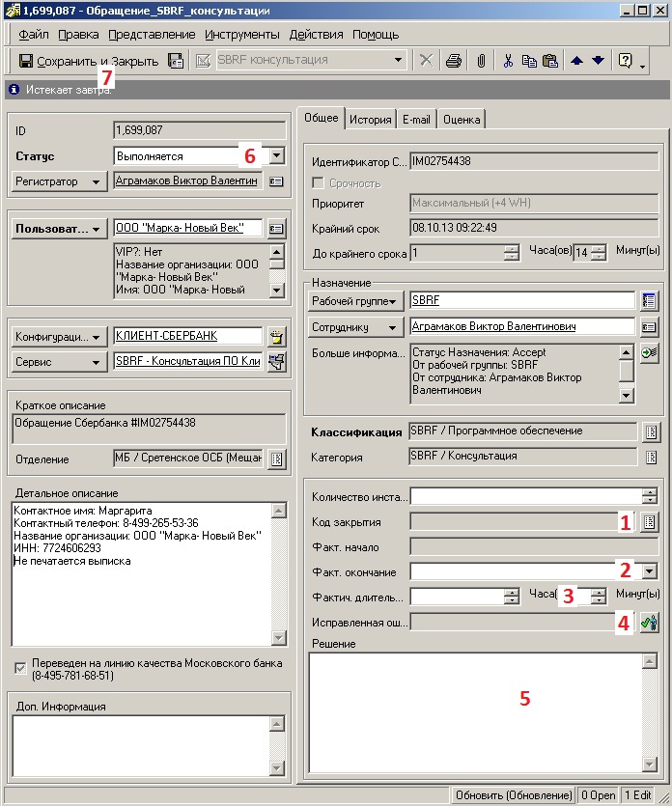The height and width of the screenshot is (806, 672).
Task: Click the down arrow next record icon
Action: pos(598,61)
